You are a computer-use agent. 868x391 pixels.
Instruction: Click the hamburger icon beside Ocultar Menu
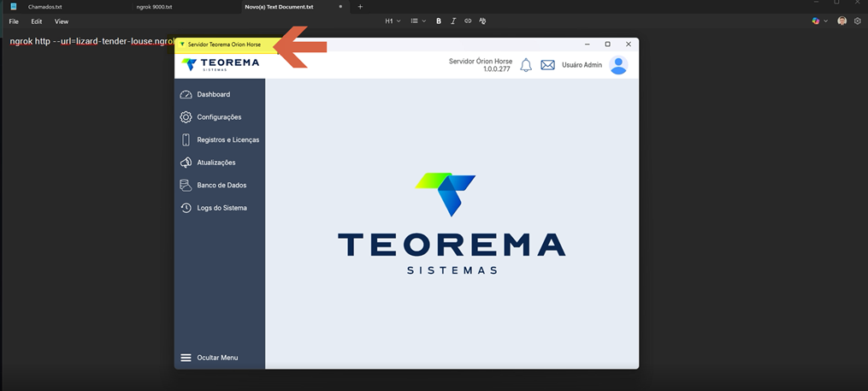[186, 358]
